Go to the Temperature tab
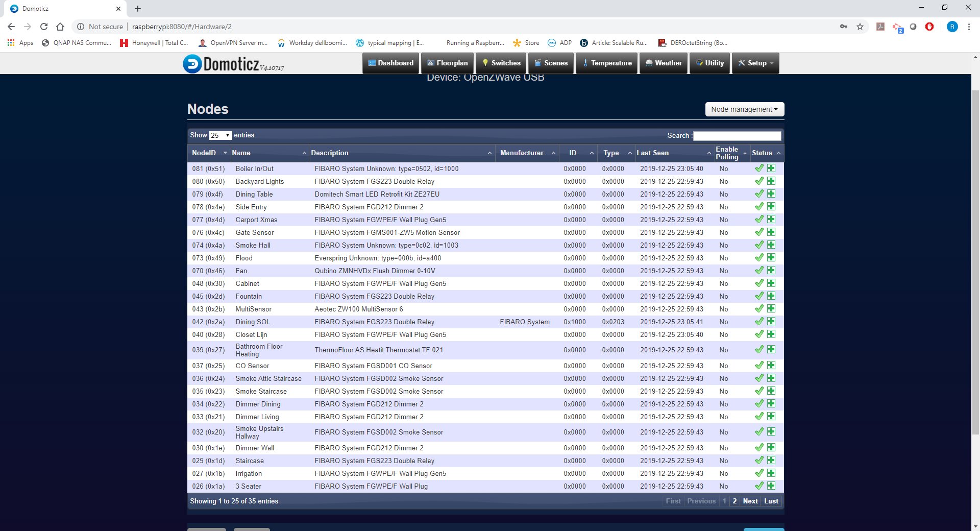This screenshot has height=531, width=980. 606,63
